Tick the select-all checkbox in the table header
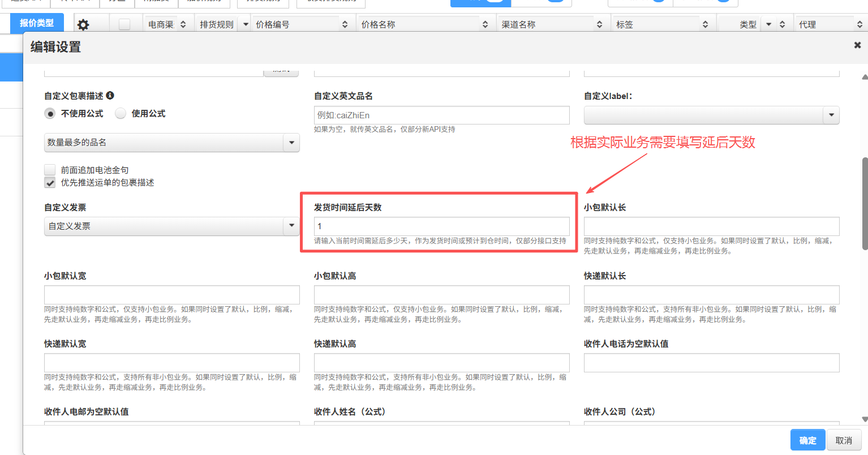This screenshot has width=868, height=455. tap(124, 24)
